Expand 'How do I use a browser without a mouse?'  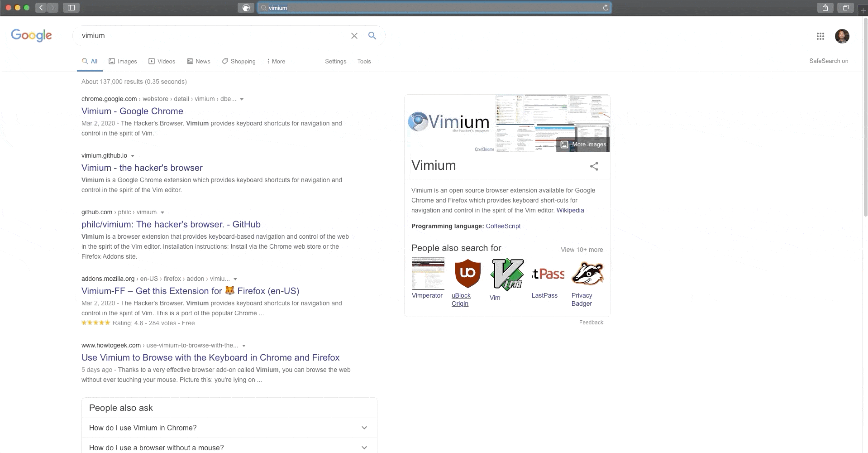coord(229,448)
